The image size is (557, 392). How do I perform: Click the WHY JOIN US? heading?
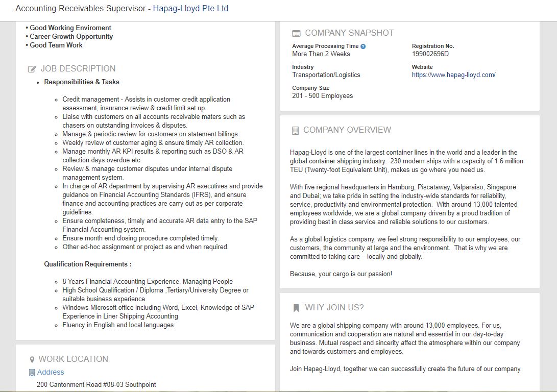334,307
